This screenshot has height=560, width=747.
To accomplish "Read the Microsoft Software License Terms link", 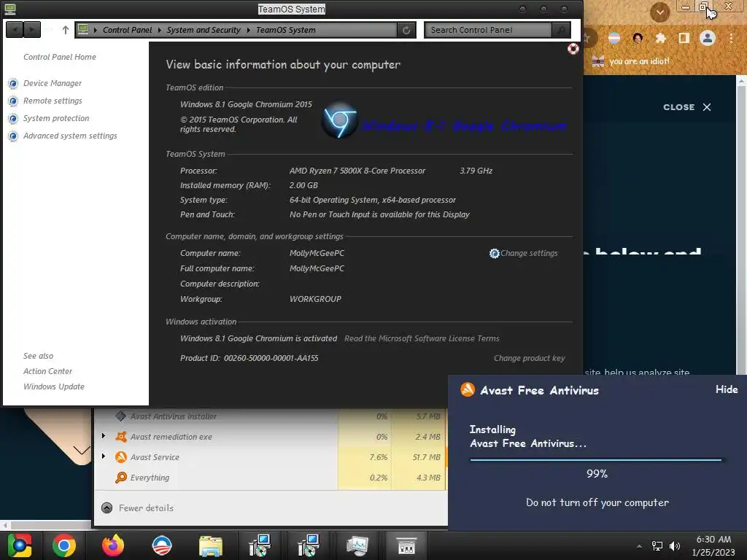I will click(x=422, y=338).
